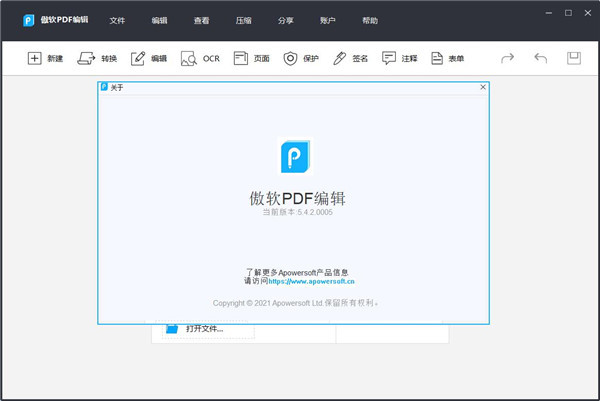Screen dimensions: 600x401
Task: Open the 编辑 (Edit) menu in menu bar
Action: pos(159,21)
